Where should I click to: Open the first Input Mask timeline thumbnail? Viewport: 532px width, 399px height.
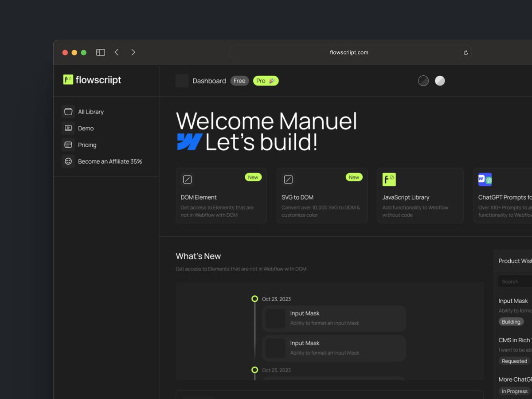275,318
